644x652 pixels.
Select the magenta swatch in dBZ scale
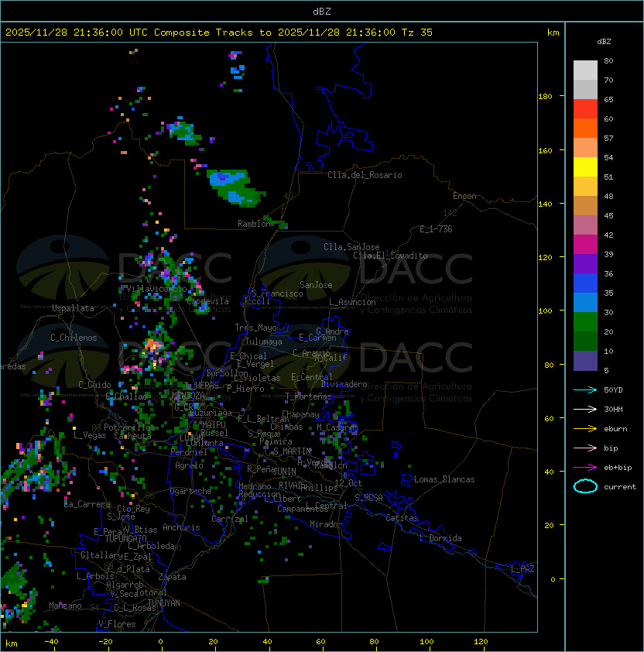pos(585,244)
